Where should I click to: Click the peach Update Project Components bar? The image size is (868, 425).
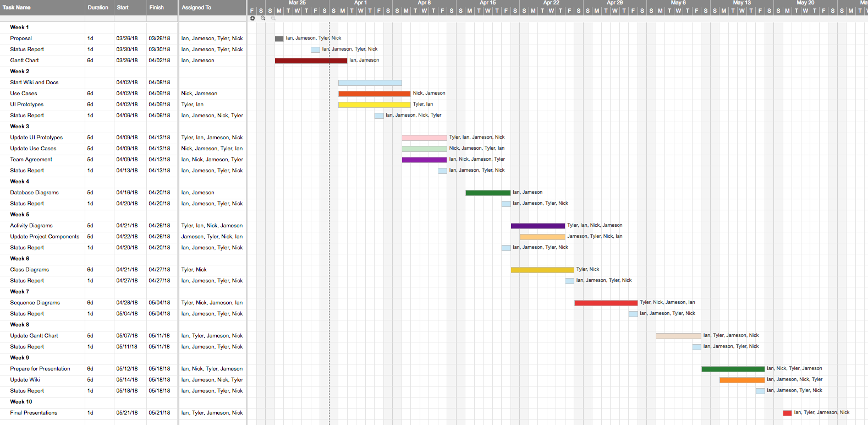coord(542,237)
